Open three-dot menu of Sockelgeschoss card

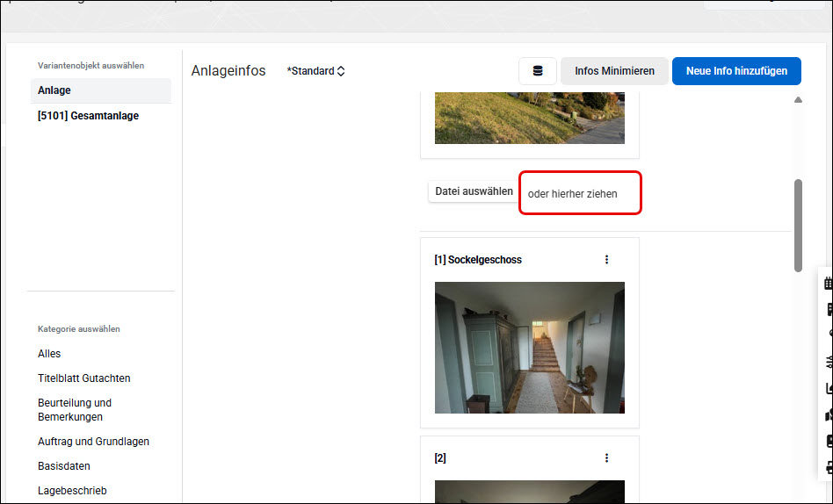(x=606, y=260)
